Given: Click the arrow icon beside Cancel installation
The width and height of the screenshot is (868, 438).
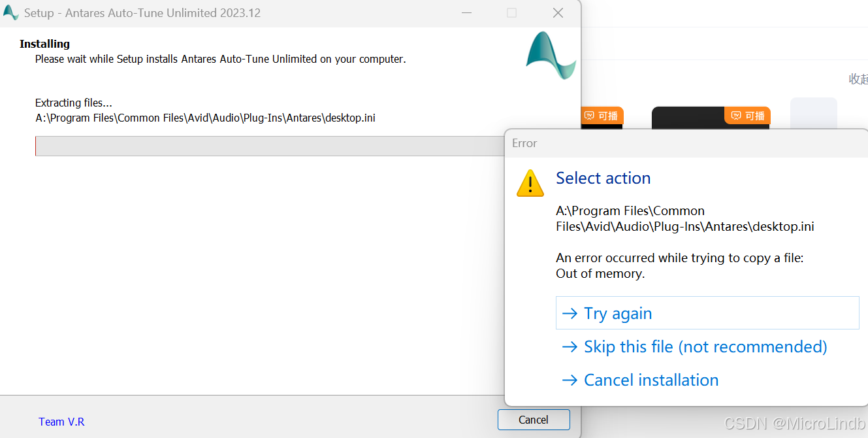Looking at the screenshot, I should tap(570, 380).
